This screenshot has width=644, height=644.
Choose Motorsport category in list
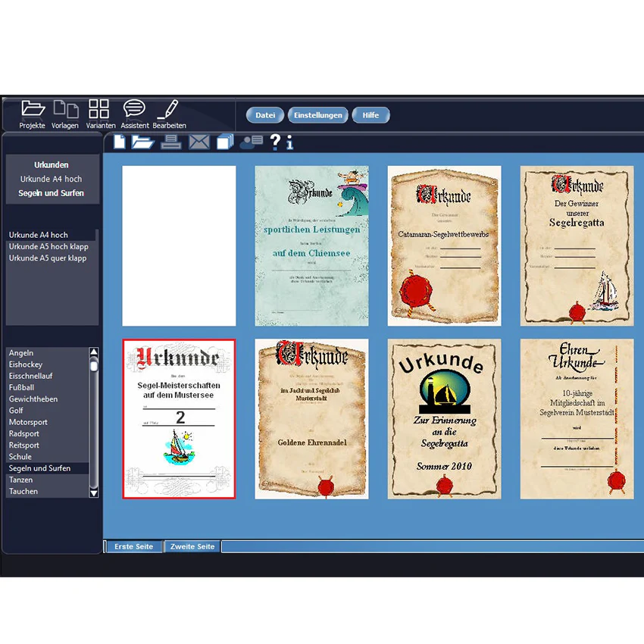(47, 422)
